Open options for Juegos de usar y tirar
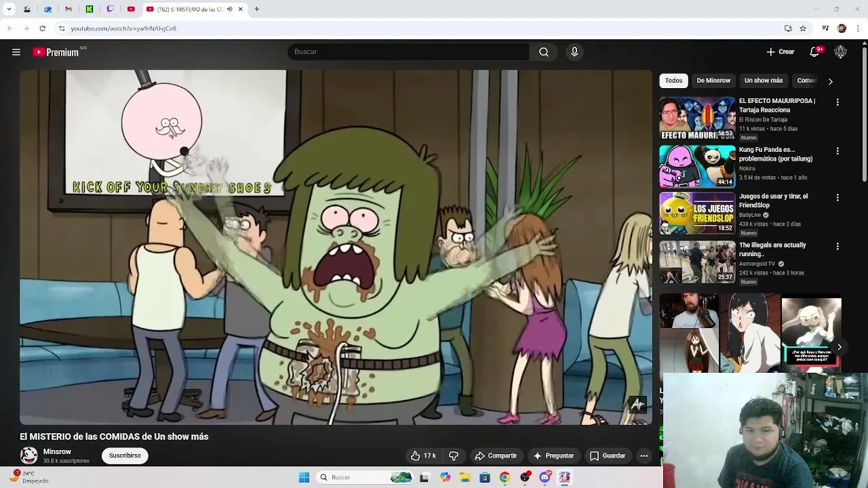This screenshot has height=488, width=868. pyautogui.click(x=837, y=197)
